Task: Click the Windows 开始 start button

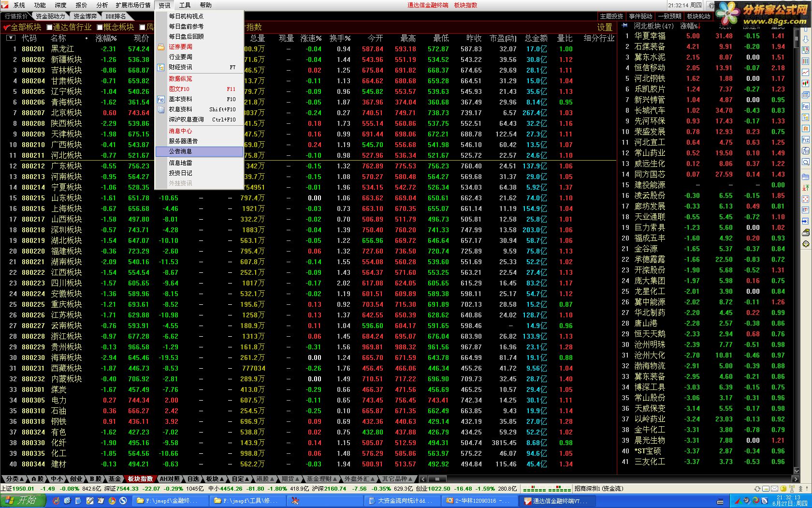Action: [x=24, y=500]
